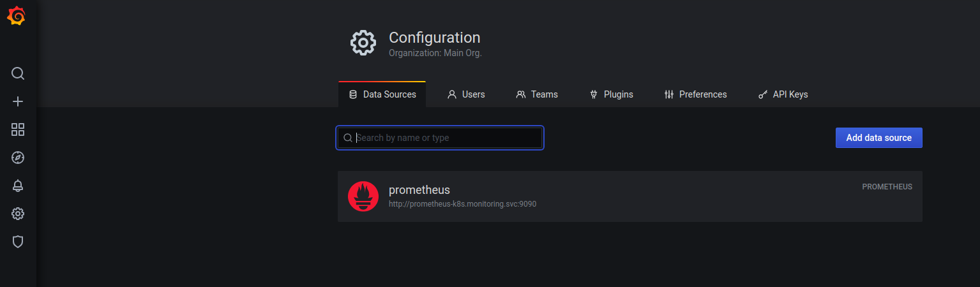Open the Dashboards grid icon

[x=18, y=129]
